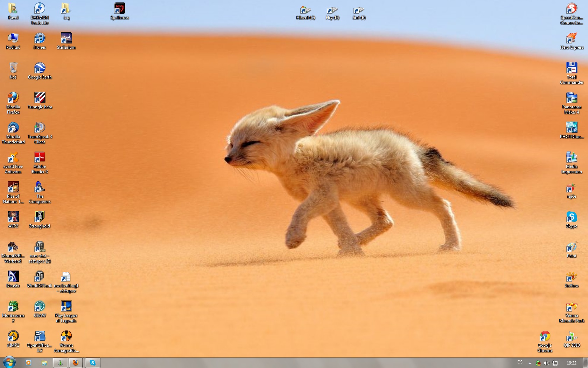
Task: Open the Stellarium desktop shortcut
Action: (x=66, y=39)
